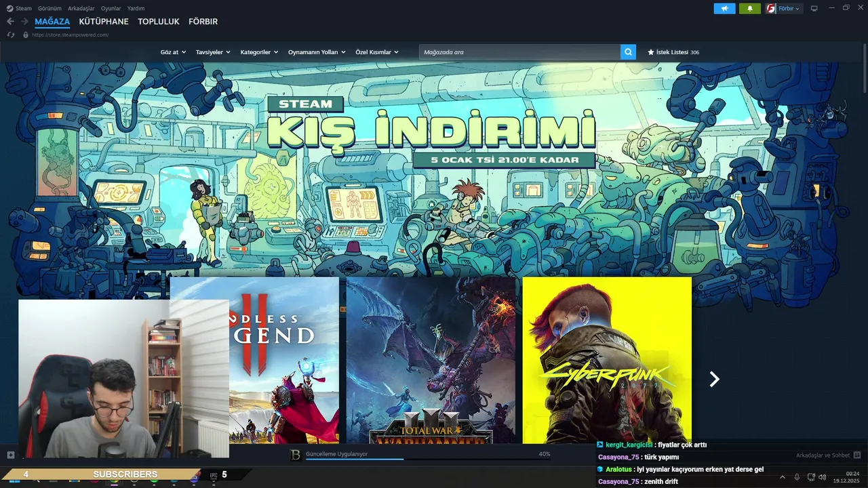The image size is (868, 488).
Task: Open the Total War Warhammer game card
Action: click(x=431, y=360)
